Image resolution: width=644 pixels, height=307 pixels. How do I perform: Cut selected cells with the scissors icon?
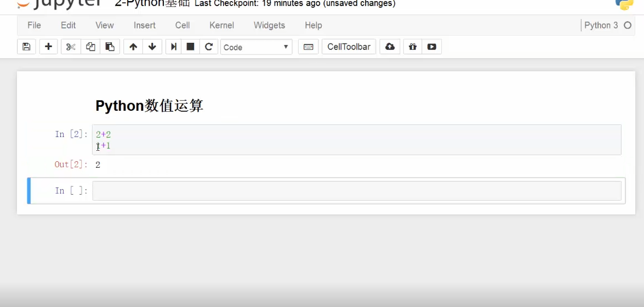71,47
